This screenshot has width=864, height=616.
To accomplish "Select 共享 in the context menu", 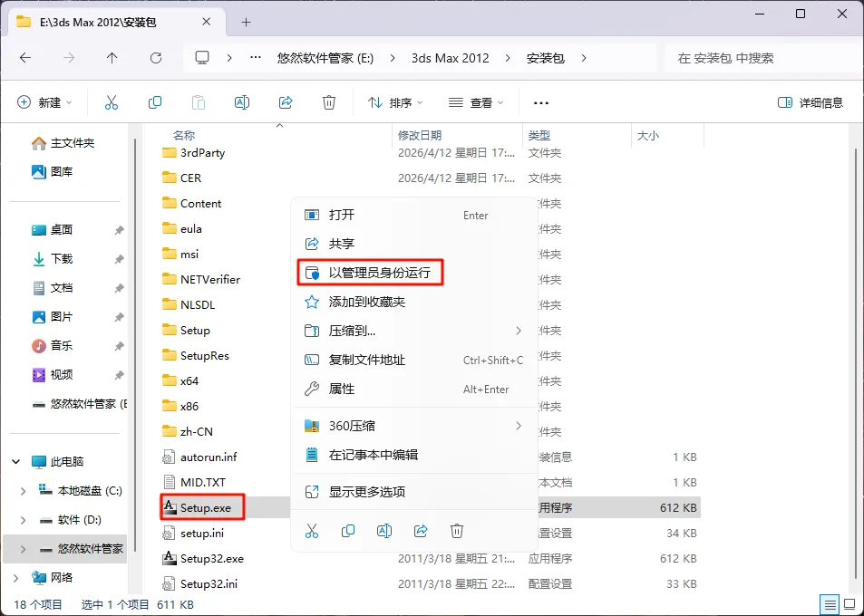I will (413, 244).
